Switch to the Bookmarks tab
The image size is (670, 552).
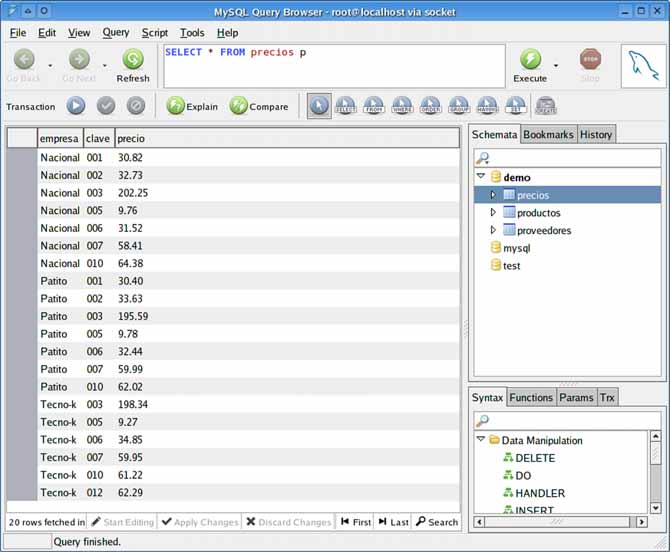[548, 134]
